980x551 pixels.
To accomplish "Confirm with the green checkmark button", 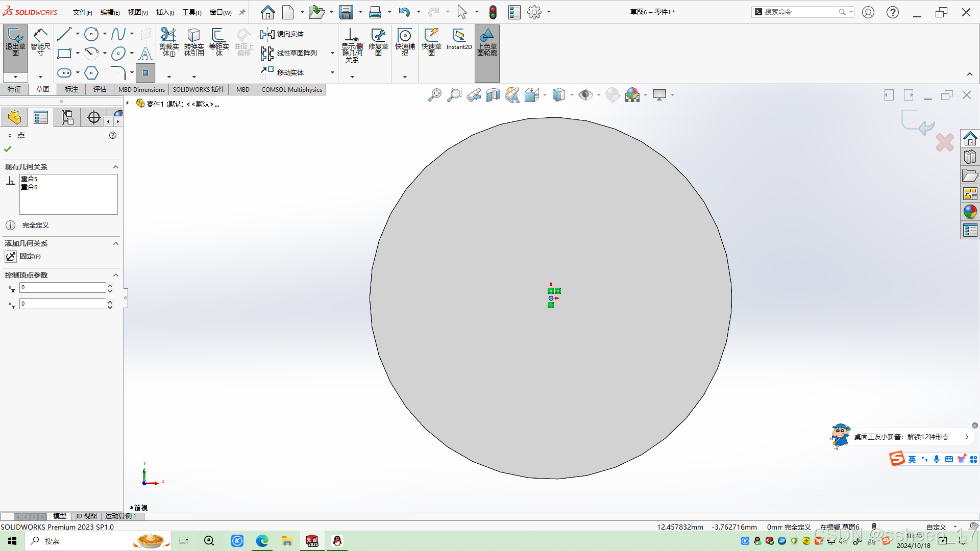I will tap(8, 149).
